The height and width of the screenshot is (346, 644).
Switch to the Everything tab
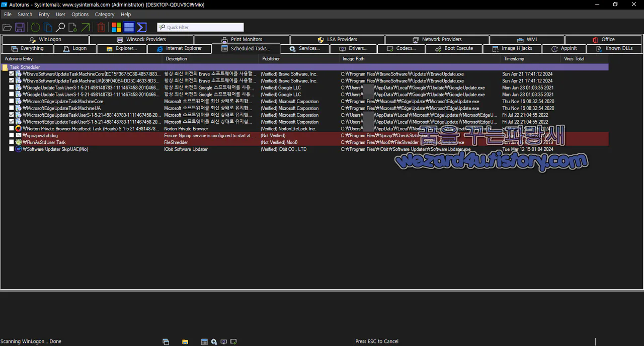[27, 49]
